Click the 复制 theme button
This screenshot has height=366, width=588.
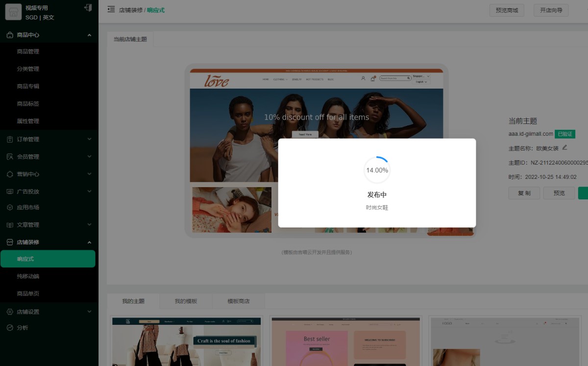524,193
